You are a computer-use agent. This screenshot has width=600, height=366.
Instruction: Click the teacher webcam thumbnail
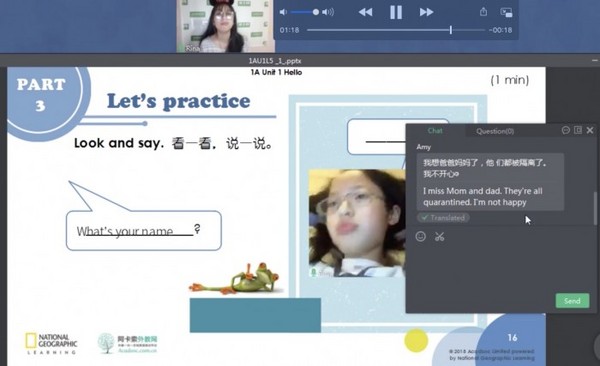click(x=225, y=26)
